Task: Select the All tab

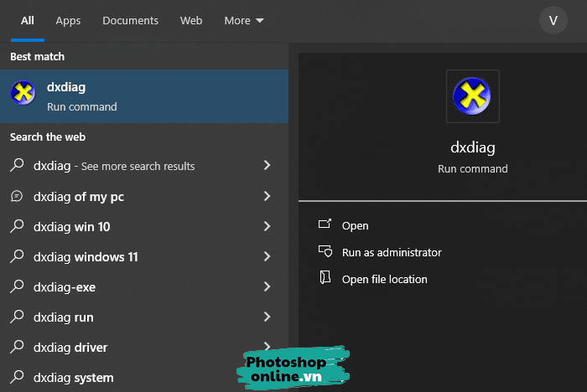Action: click(28, 20)
